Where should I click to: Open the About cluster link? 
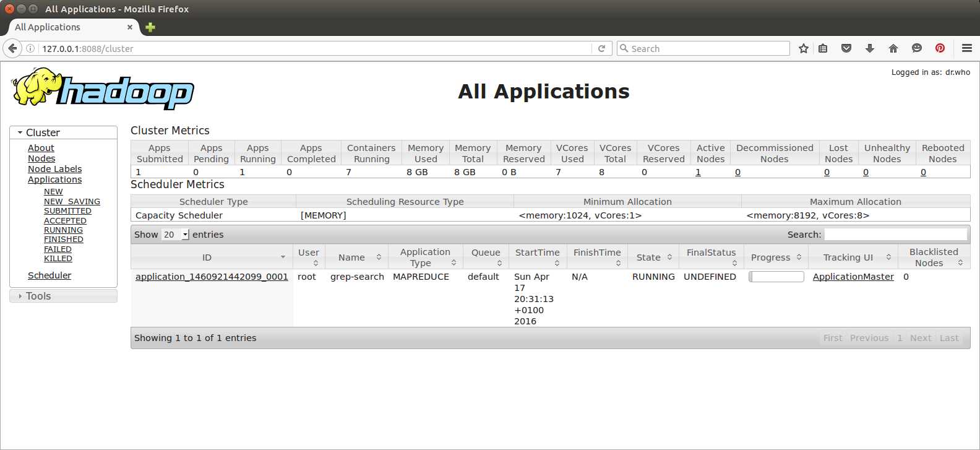click(41, 148)
